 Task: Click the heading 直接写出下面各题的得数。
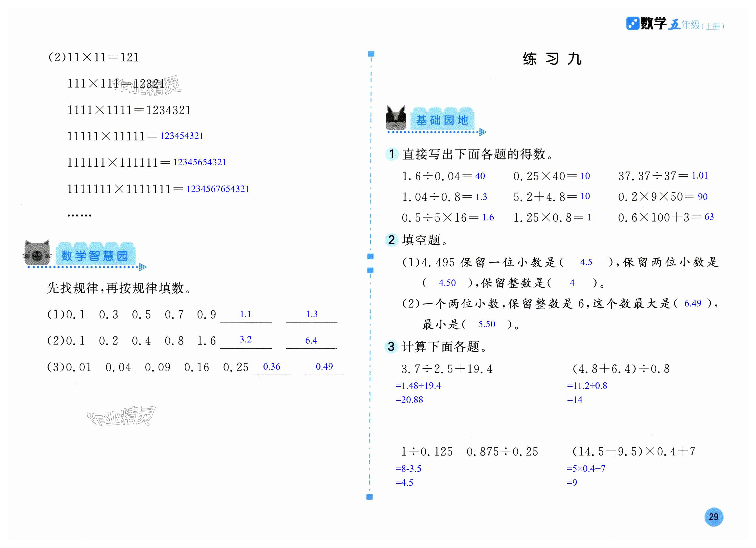478,154
